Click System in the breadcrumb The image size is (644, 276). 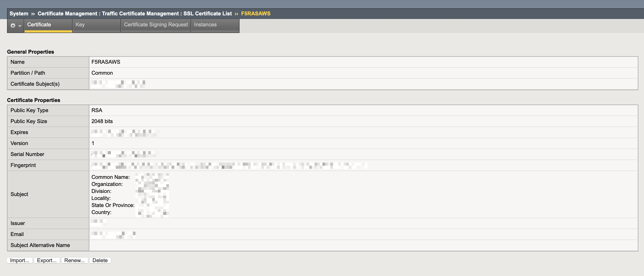pyautogui.click(x=19, y=13)
